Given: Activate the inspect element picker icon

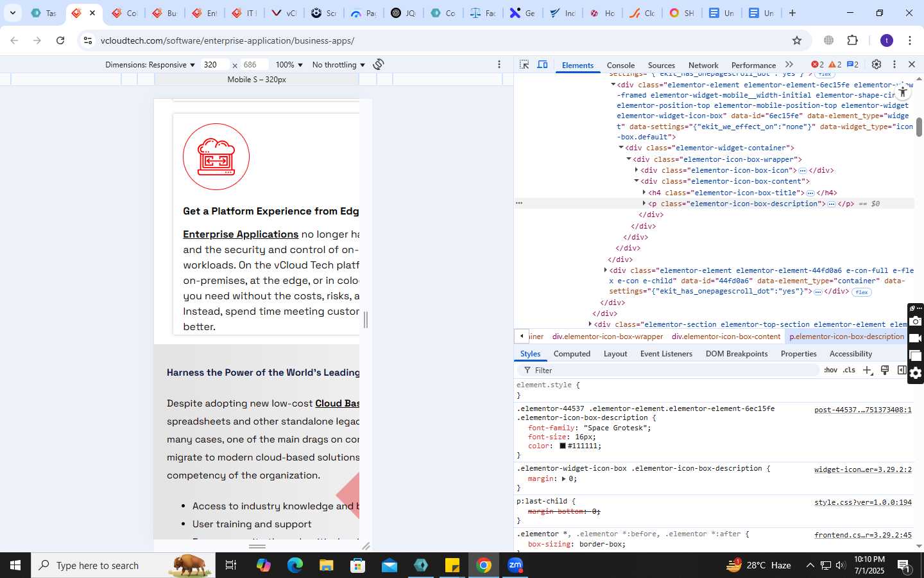Looking at the screenshot, I should pos(524,64).
